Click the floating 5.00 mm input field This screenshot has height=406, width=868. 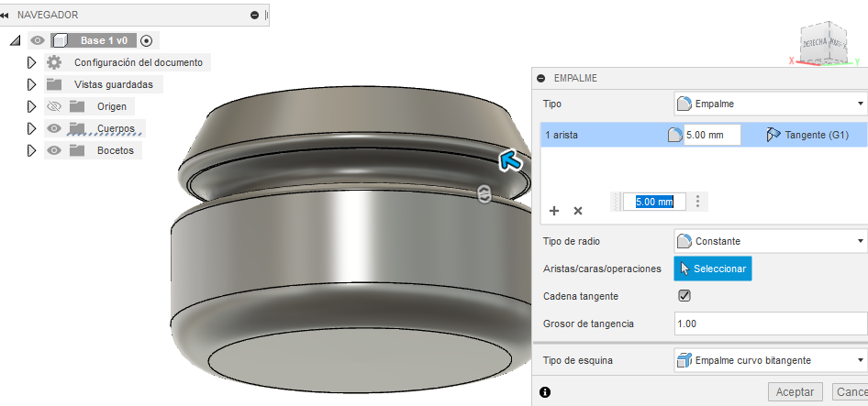pos(654,202)
